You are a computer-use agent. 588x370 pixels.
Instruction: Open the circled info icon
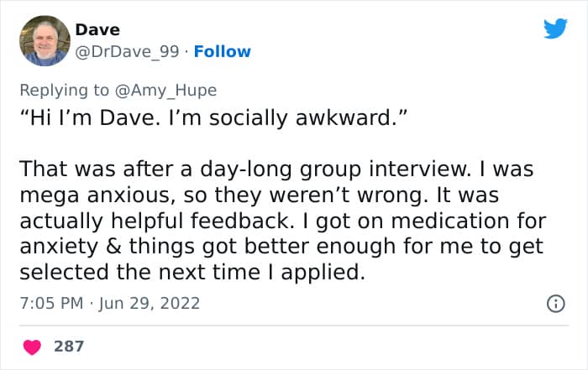pos(556,304)
